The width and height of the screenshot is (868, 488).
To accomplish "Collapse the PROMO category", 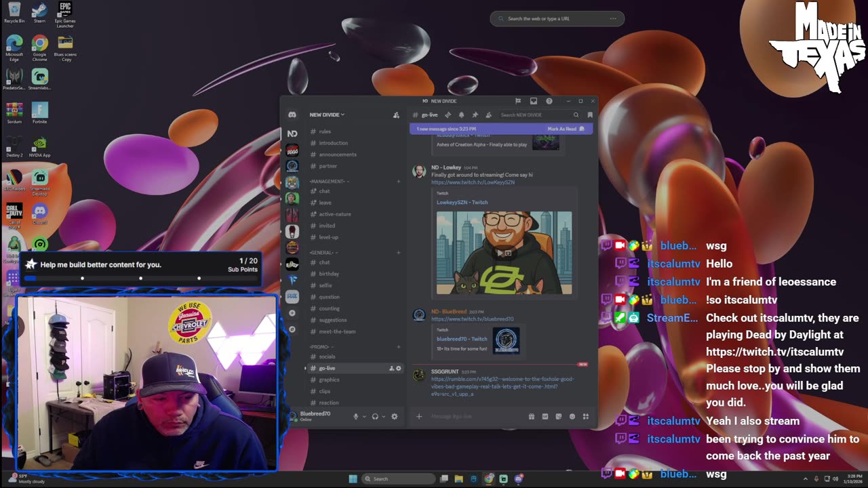I will click(321, 346).
